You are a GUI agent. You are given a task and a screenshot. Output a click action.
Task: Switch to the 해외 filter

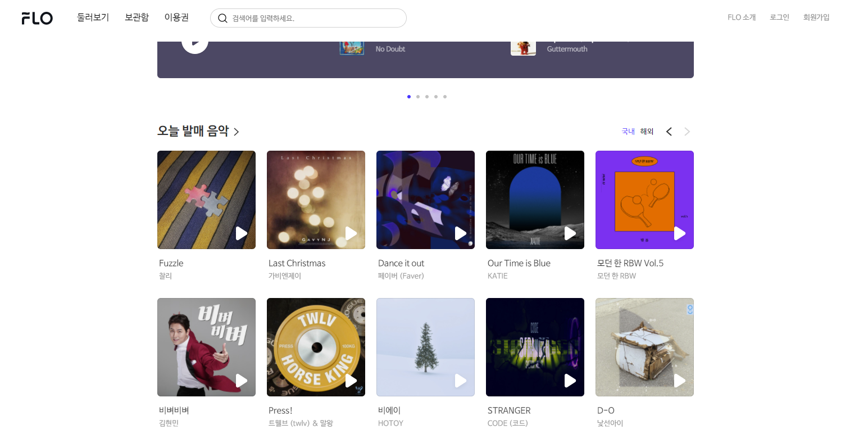point(647,132)
